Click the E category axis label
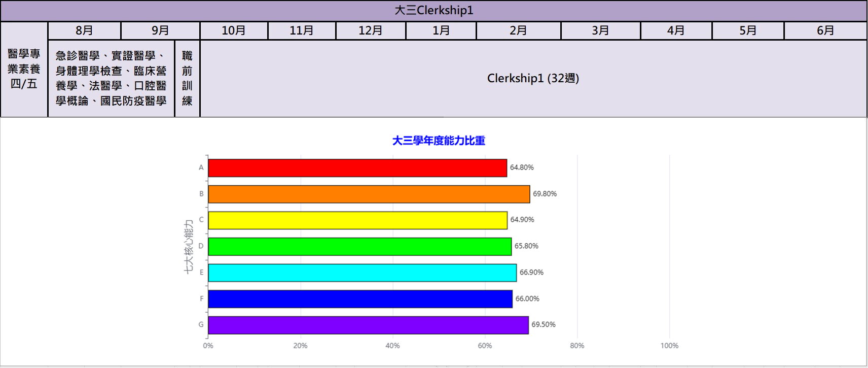Viewport: 868px width, 368px height. tap(201, 273)
